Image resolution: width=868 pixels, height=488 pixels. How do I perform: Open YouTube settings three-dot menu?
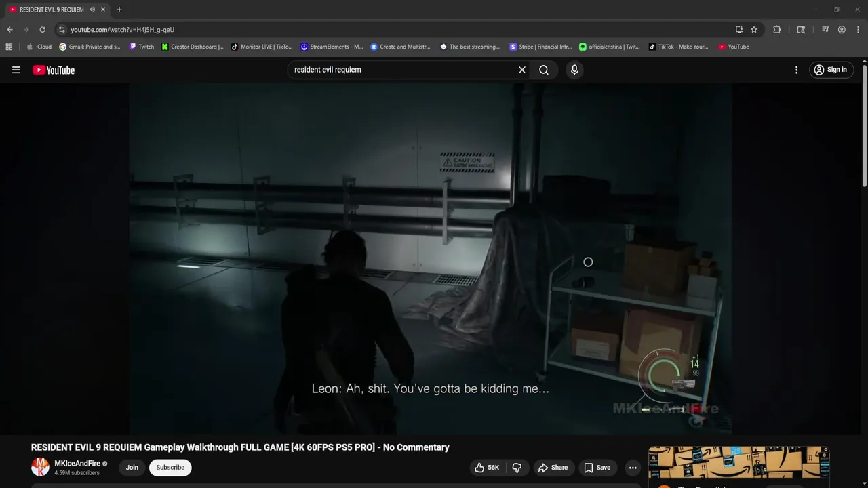click(x=796, y=70)
